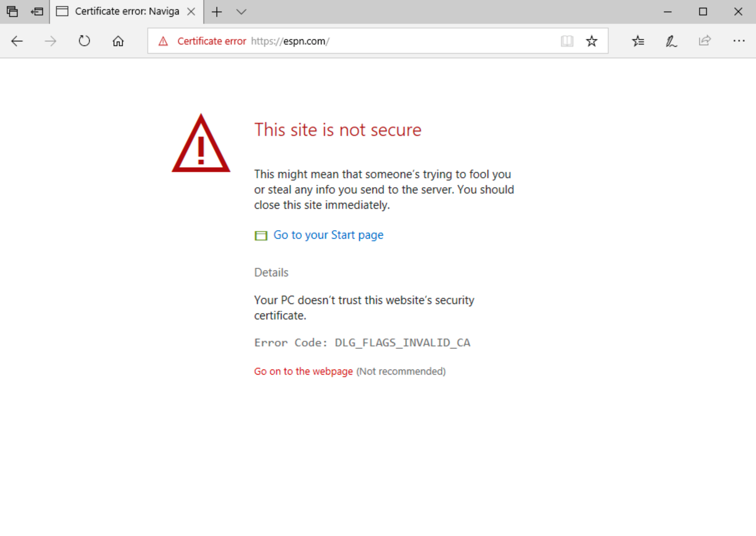Open Reading view book icon
This screenshot has height=536, width=756.
pyautogui.click(x=567, y=41)
